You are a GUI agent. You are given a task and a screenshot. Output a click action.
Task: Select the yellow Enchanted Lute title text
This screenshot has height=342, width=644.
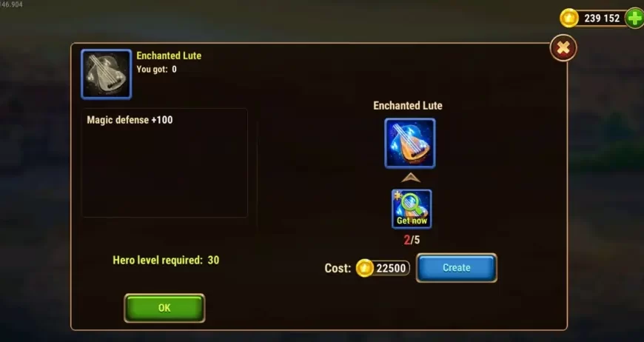coord(169,56)
